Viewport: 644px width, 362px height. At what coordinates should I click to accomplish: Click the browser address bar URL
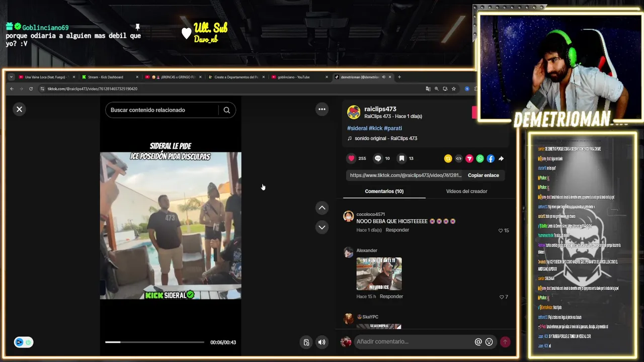[93, 89]
